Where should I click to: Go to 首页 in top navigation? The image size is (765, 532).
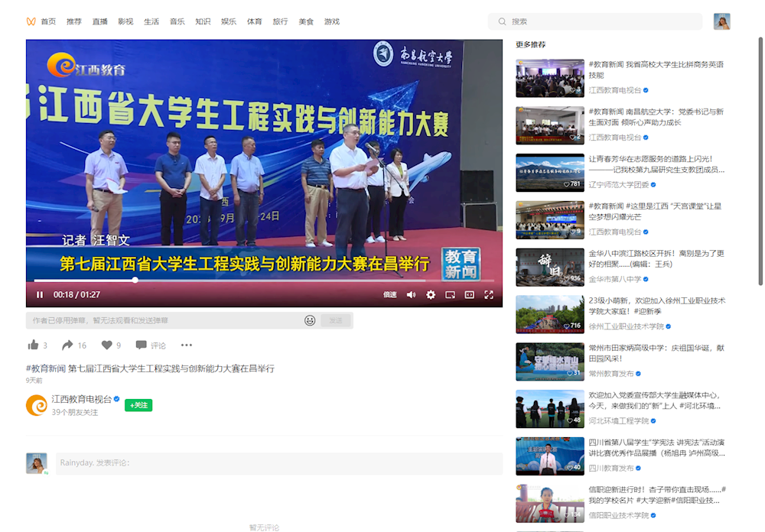point(48,21)
